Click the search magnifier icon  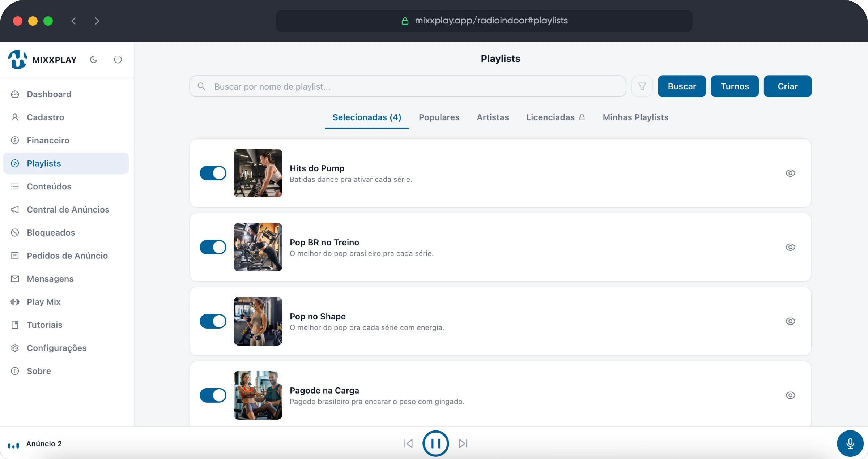coord(201,86)
